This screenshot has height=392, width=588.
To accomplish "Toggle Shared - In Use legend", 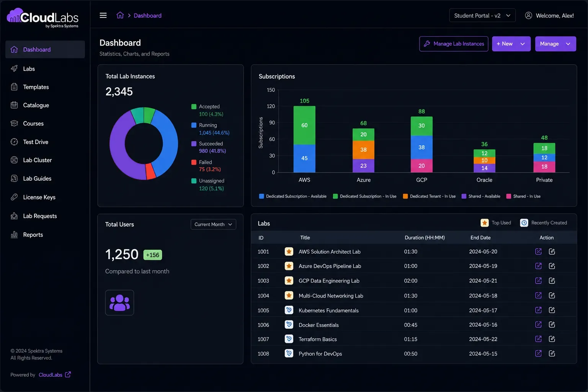I will coord(523,196).
